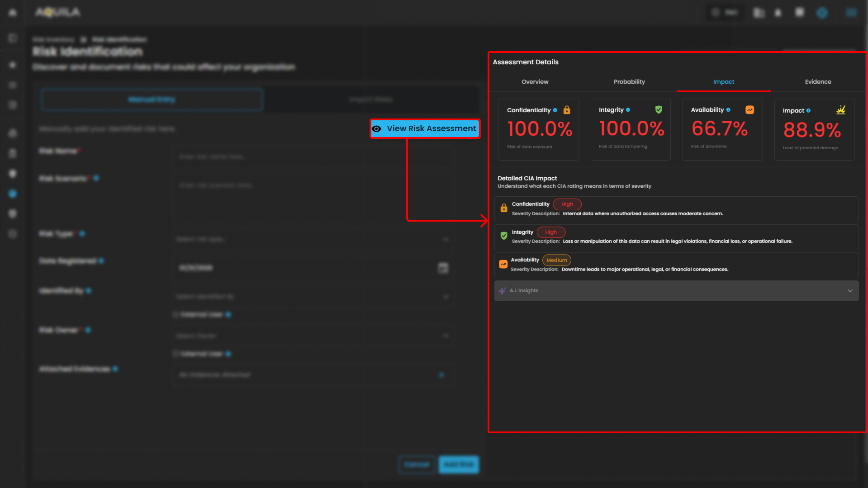Click the View Risk Assessment button
The height and width of the screenshot is (488, 868).
[x=425, y=129]
